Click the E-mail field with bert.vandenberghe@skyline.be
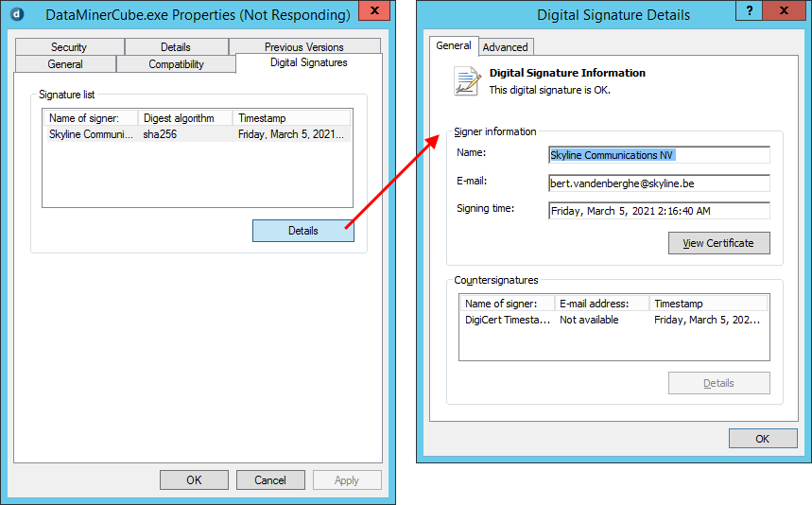The image size is (812, 505). click(659, 183)
